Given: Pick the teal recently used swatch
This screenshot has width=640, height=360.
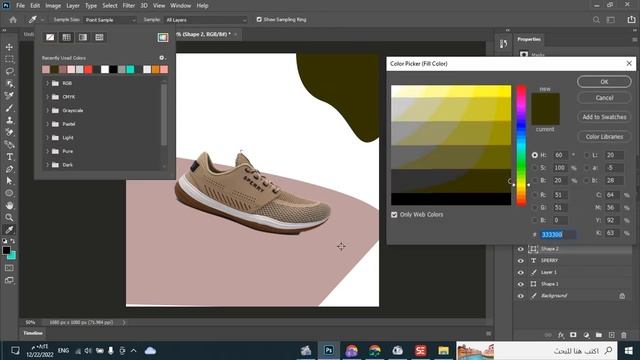Looking at the screenshot, I should (x=130, y=70).
